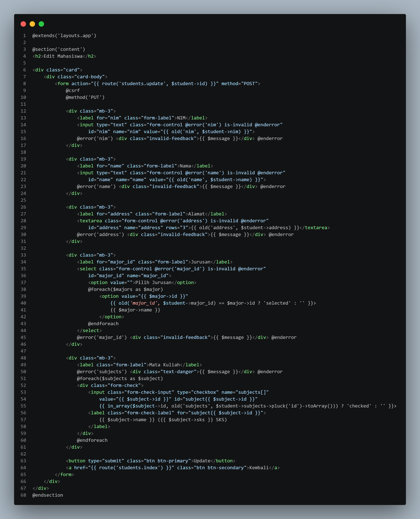Click the label for="address" Alamat line
The width and height of the screenshot is (420, 519).
point(152,214)
